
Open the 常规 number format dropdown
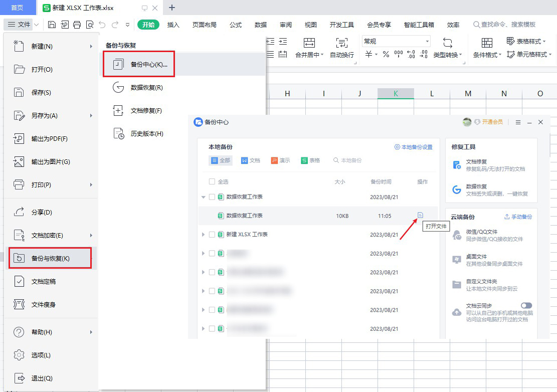tap(427, 41)
